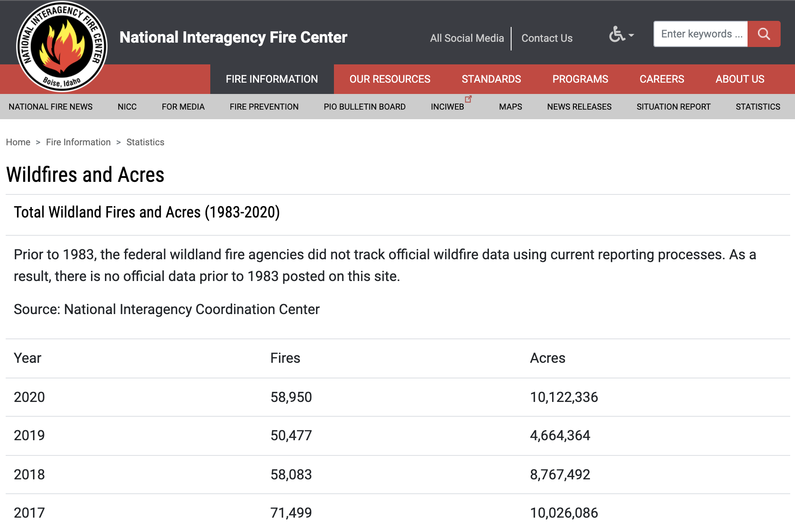The width and height of the screenshot is (795, 532).
Task: Open the FIRE INFORMATION menu
Action: point(272,79)
